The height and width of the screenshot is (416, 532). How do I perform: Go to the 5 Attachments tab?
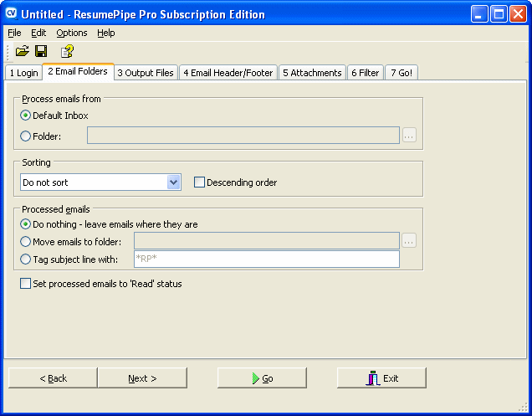click(x=312, y=73)
